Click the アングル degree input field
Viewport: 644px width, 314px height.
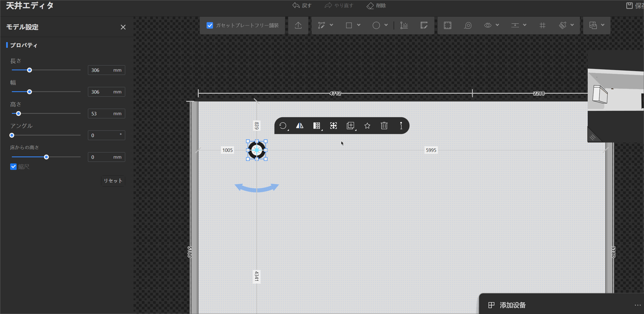[106, 135]
